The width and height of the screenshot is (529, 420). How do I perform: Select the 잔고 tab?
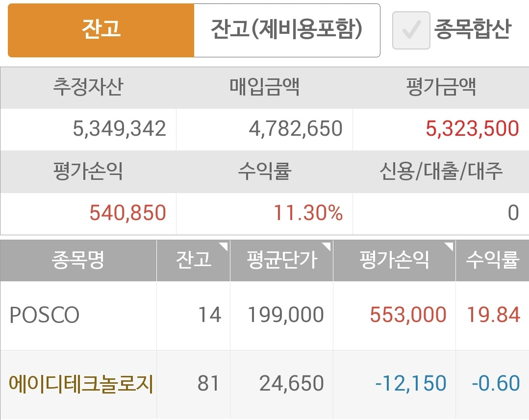101,30
